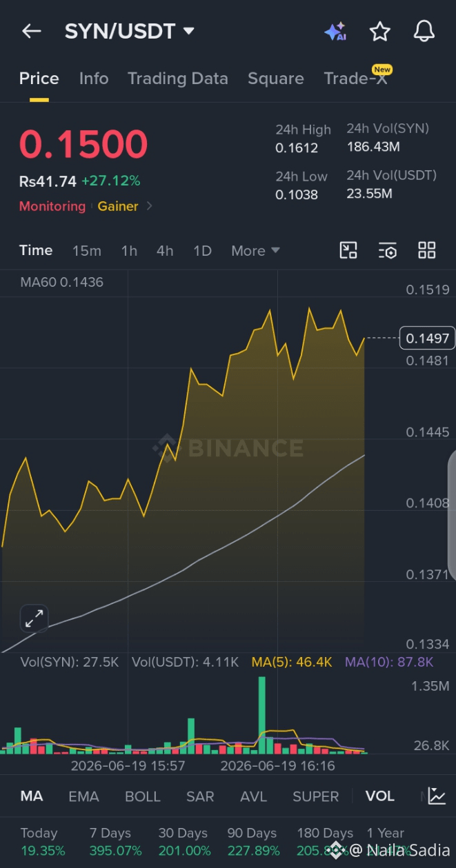Tap the 24h Low value 0.1038
This screenshot has height=868, width=456.
coord(297,194)
